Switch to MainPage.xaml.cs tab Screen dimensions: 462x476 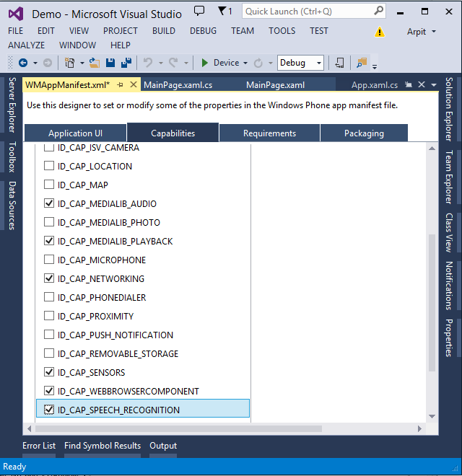[x=178, y=85]
